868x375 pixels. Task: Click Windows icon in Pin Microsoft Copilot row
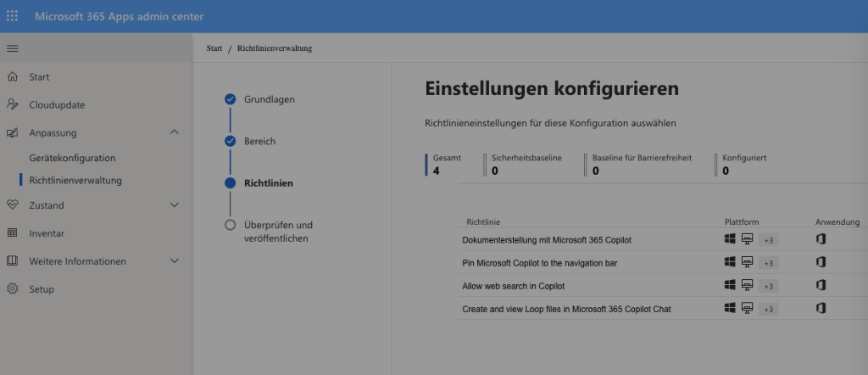730,261
